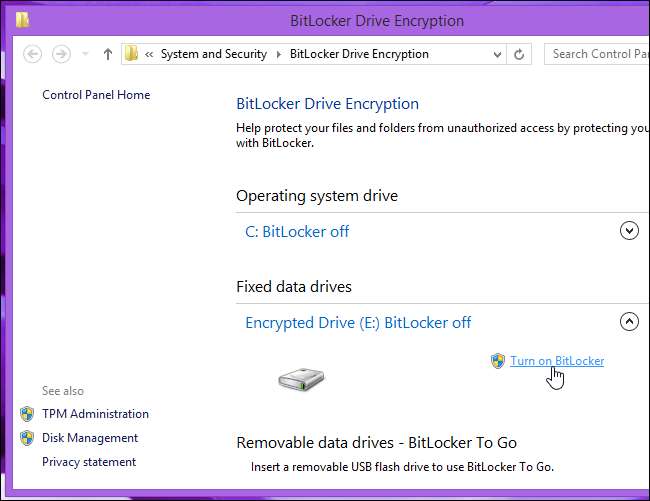Screen dimensions: 650x501
Task: Click the Turn on BitLocker link
Action: (x=557, y=361)
